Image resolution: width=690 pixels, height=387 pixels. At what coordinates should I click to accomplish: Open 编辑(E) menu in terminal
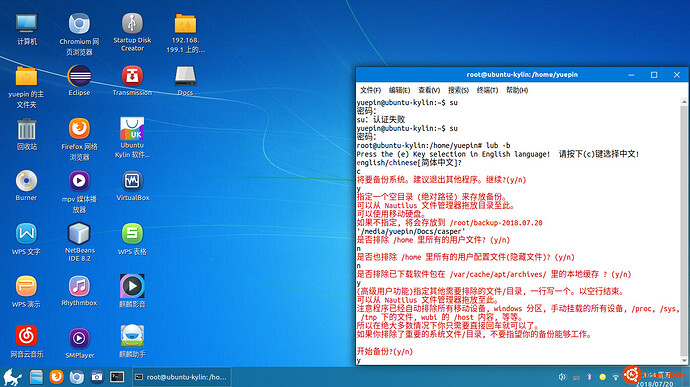pyautogui.click(x=399, y=90)
